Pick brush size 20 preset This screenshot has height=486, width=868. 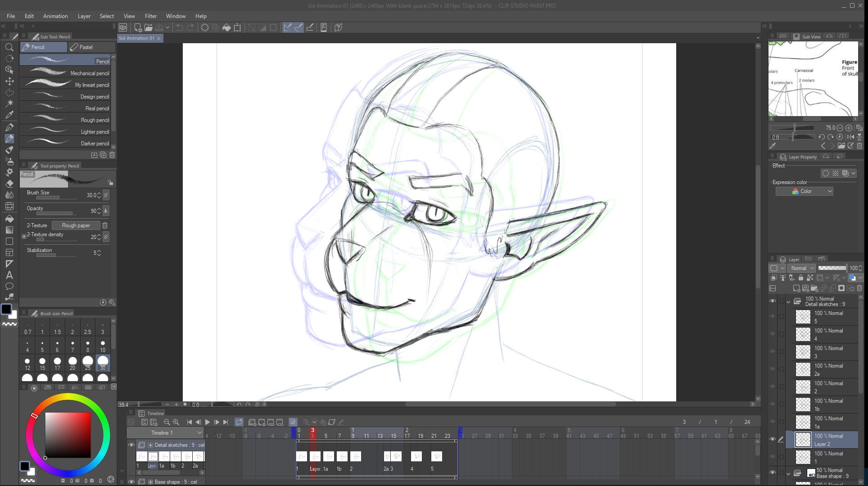72,364
